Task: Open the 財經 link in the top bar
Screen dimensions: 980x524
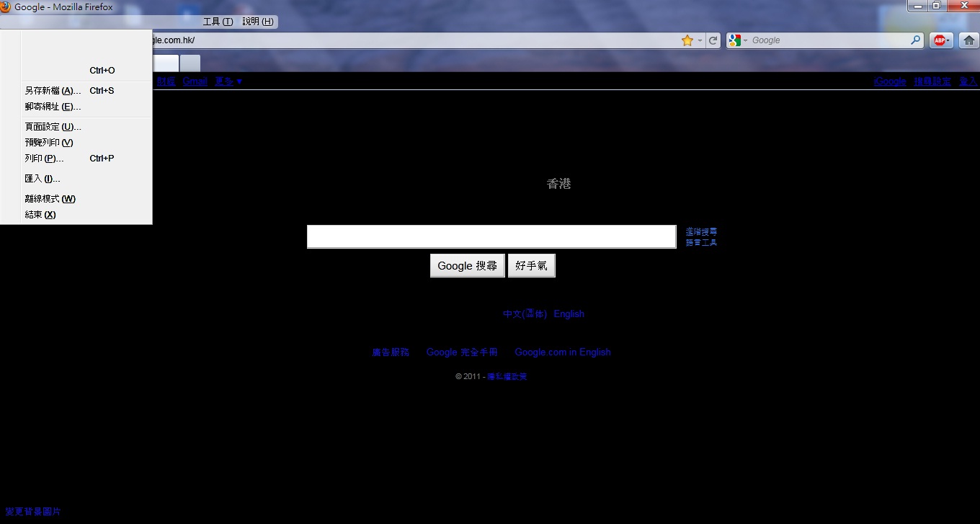Action: pyautogui.click(x=166, y=81)
